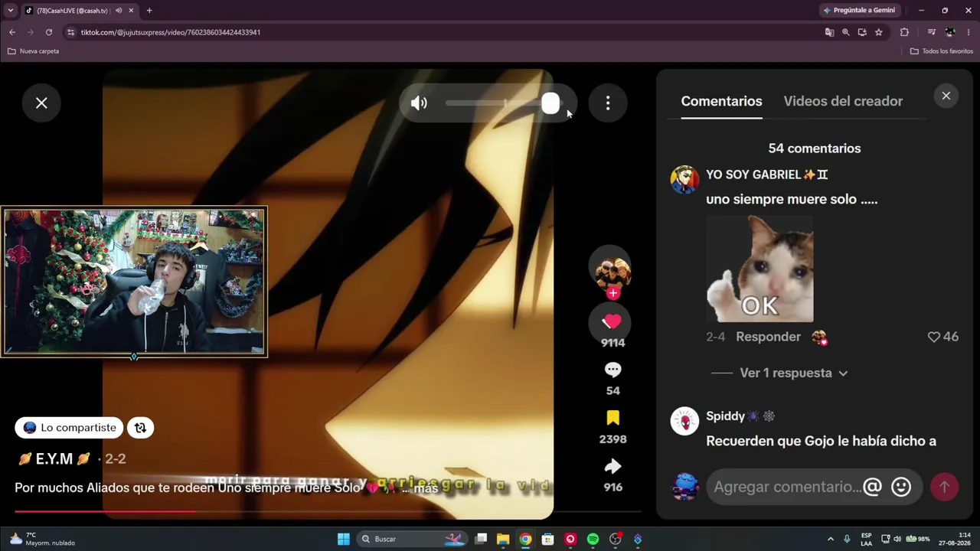Click the Lo compartiste button
Viewport: 980px width, 551px height.
tap(69, 428)
